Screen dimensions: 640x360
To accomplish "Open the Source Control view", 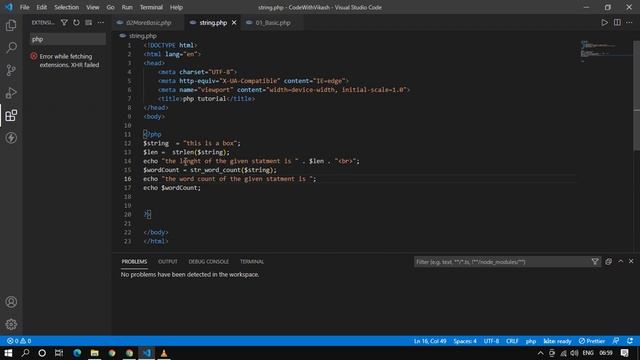I will pyautogui.click(x=11, y=70).
